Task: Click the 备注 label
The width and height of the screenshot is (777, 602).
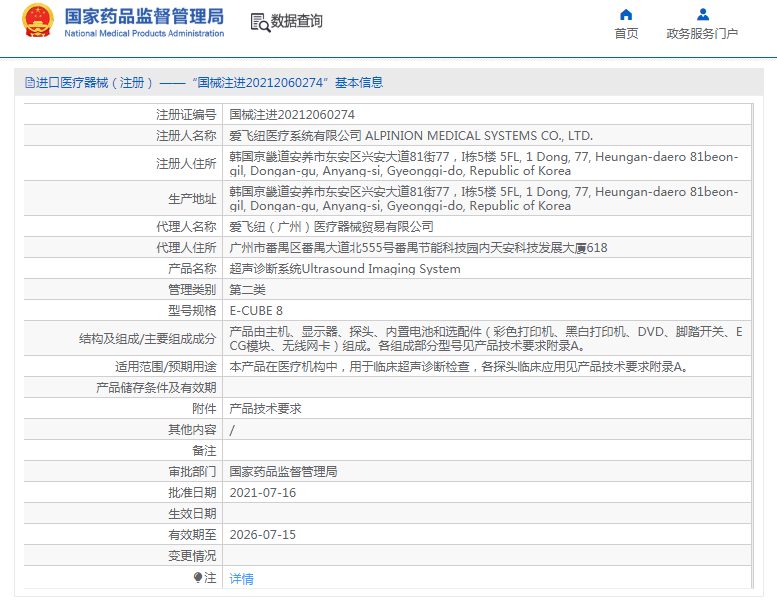Action: click(x=204, y=451)
